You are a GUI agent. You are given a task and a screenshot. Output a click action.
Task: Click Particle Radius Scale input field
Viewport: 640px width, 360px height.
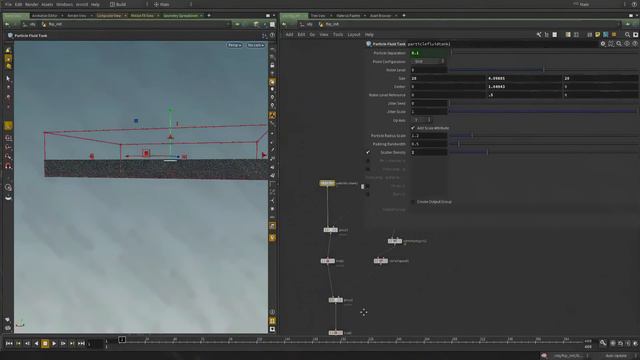pyautogui.click(x=429, y=136)
